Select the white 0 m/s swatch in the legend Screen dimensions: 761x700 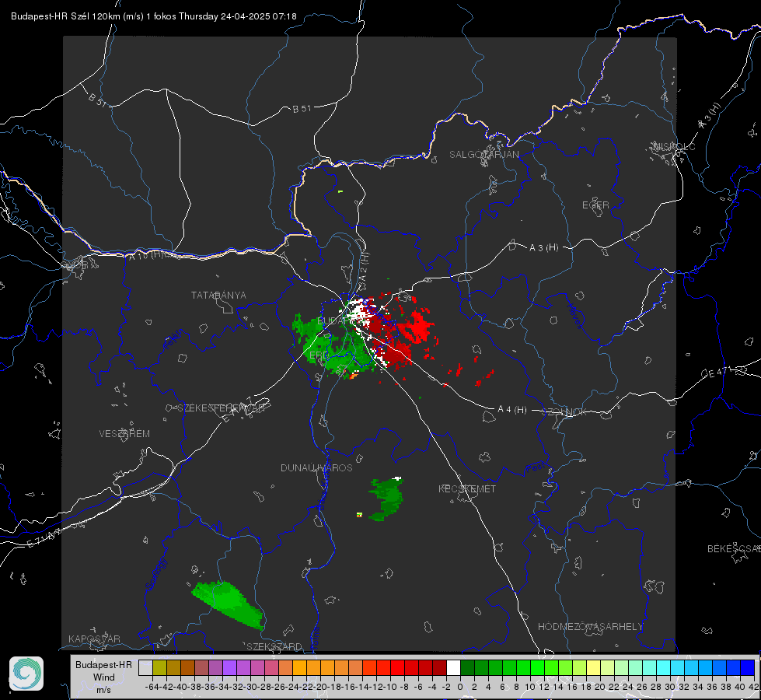tap(453, 667)
